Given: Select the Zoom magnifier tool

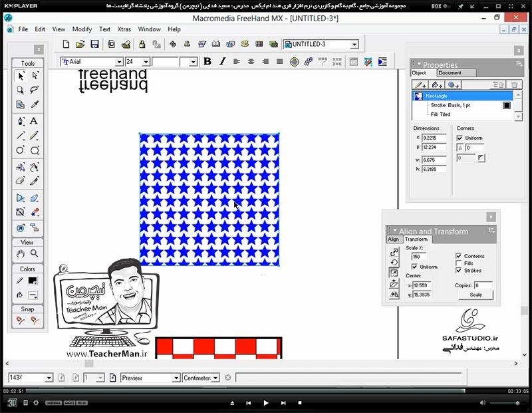Looking at the screenshot, I should point(35,253).
